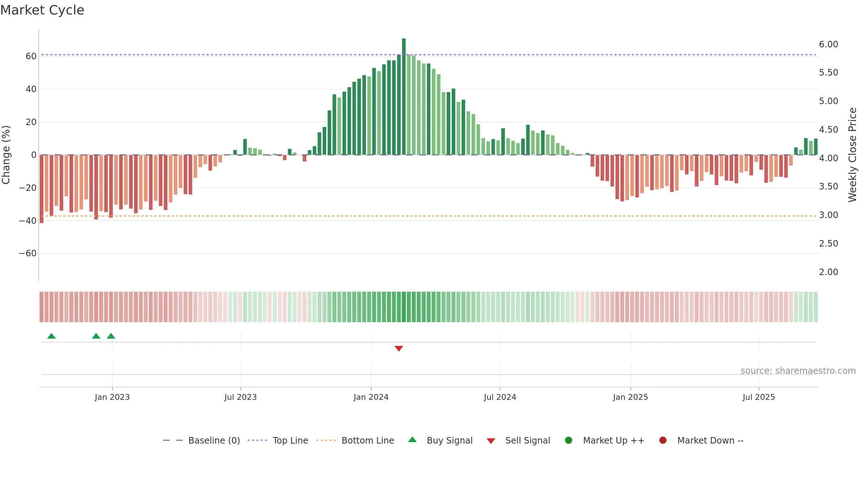This screenshot has height=488, width=868.
Task: Click the −60 tick label on left axis
Action: pyautogui.click(x=28, y=253)
